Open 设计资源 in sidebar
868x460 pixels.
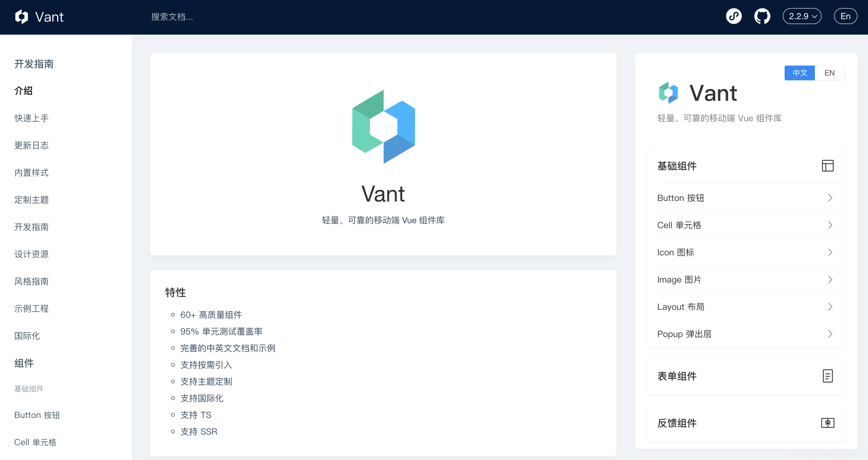tap(31, 254)
